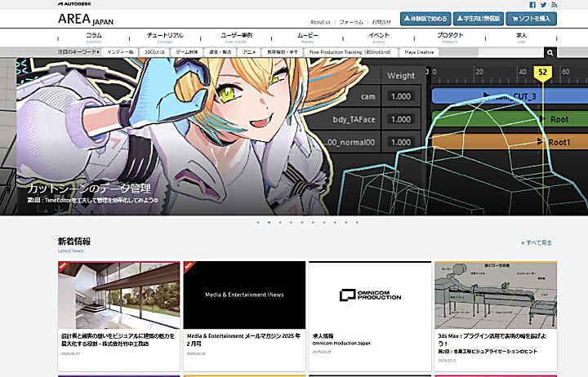Open the フォーラム link
This screenshot has width=588, height=377.
(x=351, y=22)
